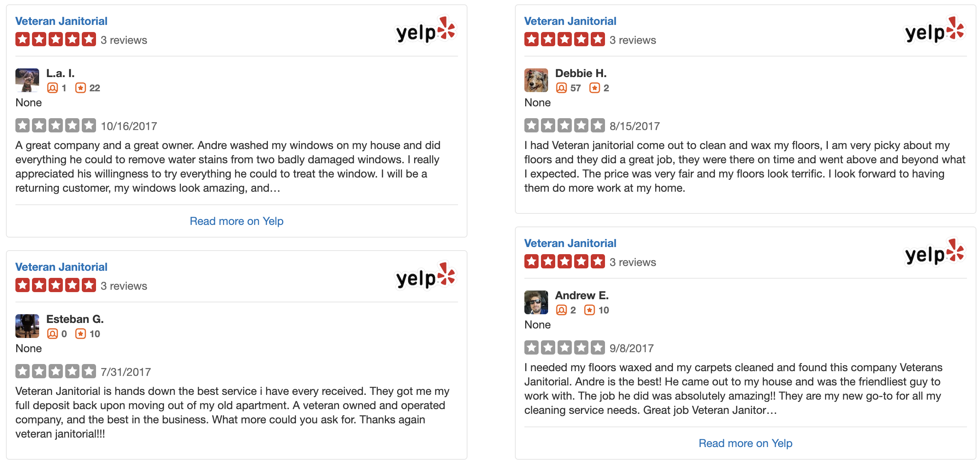The width and height of the screenshot is (980, 468).
Task: Click the red five-star rating in Debbie H.'s card
Action: 564,40
